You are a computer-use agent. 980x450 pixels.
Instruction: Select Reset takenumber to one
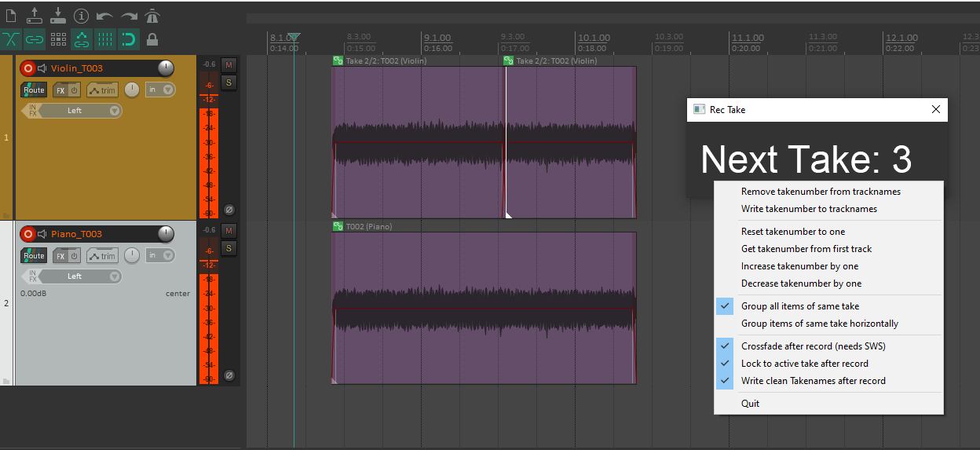[793, 232]
